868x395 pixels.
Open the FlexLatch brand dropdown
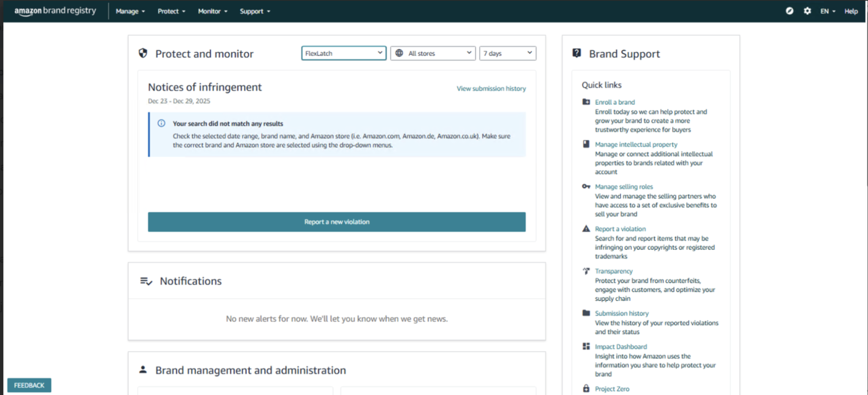[343, 53]
